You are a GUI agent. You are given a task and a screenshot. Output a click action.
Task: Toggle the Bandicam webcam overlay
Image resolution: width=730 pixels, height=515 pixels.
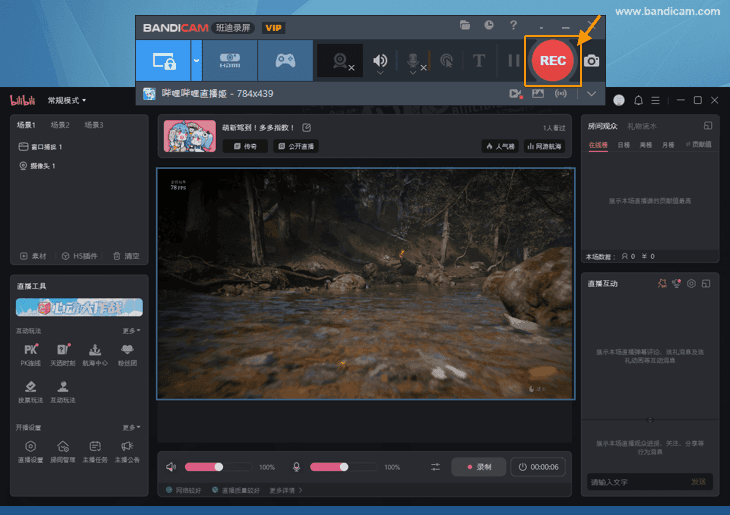342,61
